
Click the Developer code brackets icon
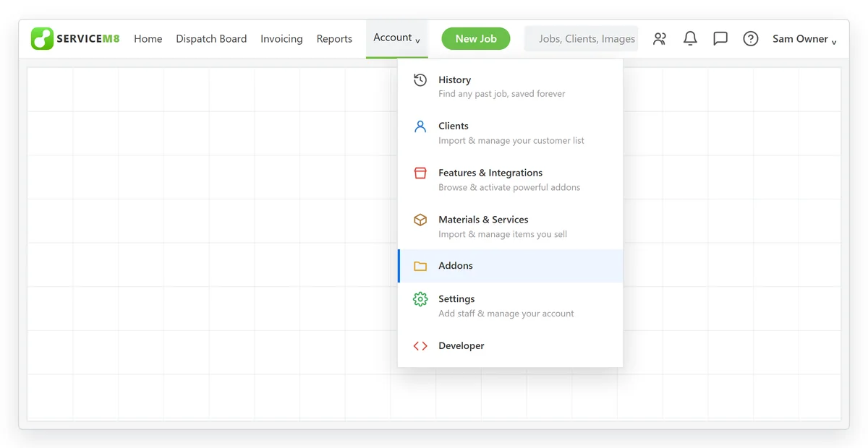pyautogui.click(x=420, y=346)
